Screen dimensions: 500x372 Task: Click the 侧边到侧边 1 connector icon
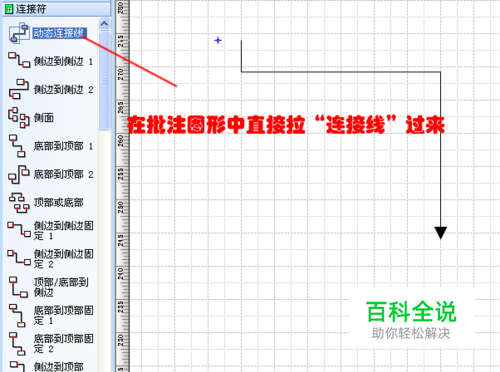tap(19, 60)
